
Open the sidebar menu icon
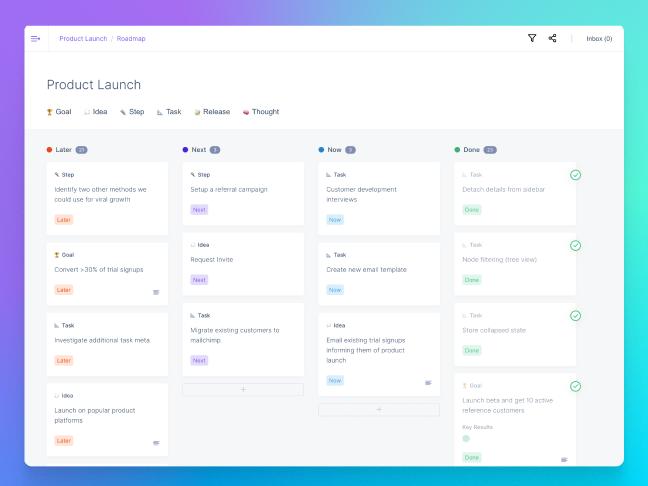click(36, 39)
